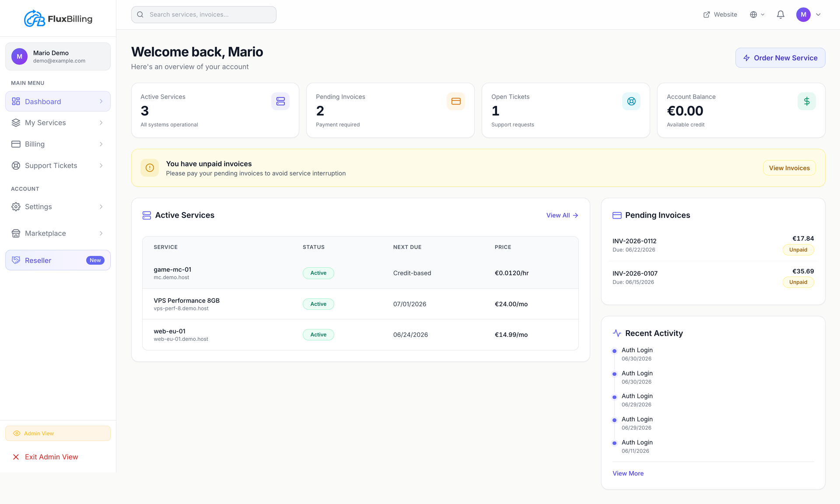Screen dimensions: 840x504
Task: Click the search services input field
Action: [204, 14]
